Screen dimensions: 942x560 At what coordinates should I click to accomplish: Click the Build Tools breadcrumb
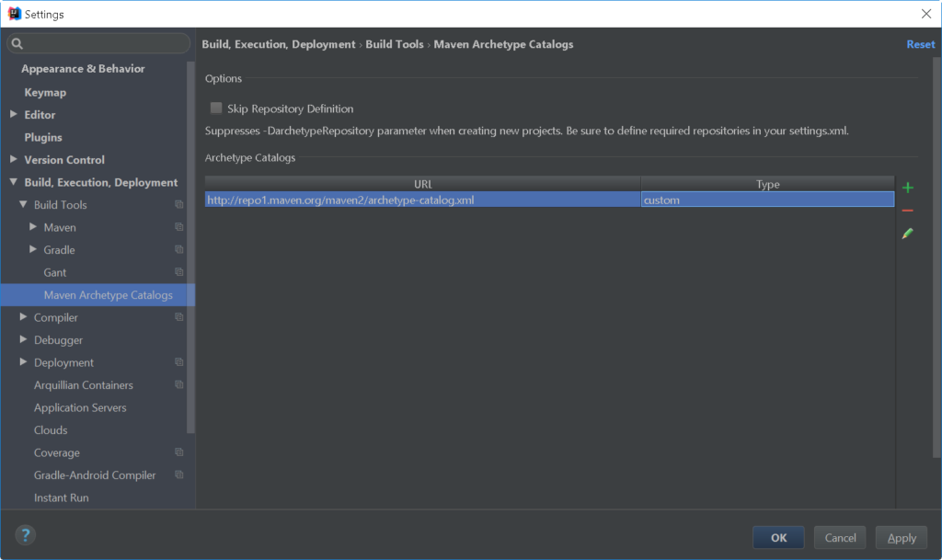394,44
